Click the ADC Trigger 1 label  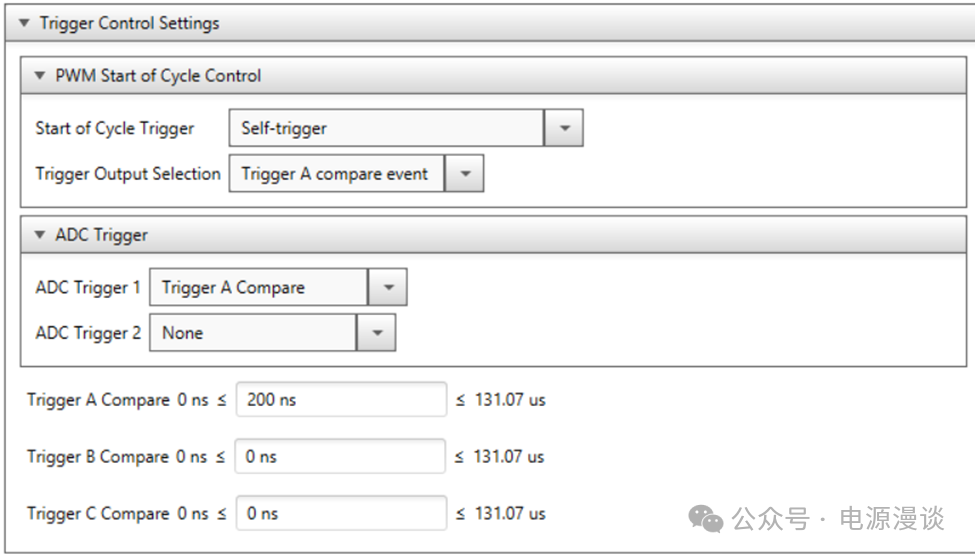coord(88,288)
